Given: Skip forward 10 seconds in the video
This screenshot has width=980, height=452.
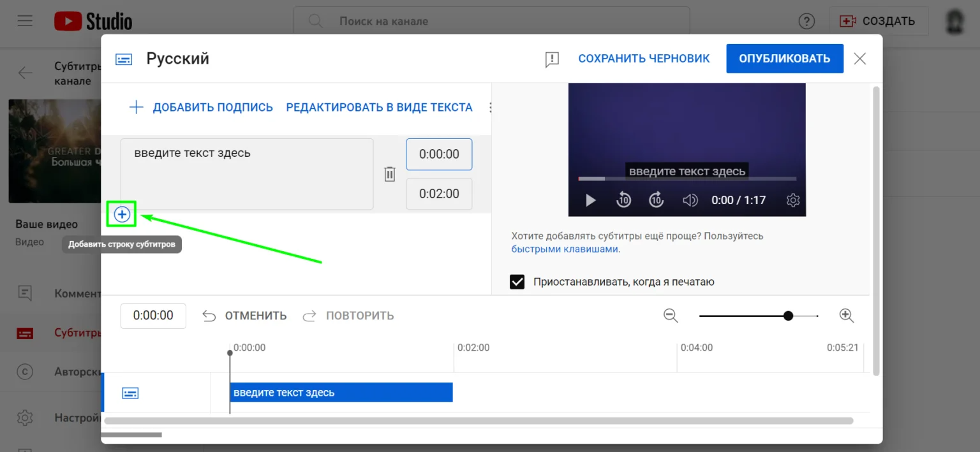Looking at the screenshot, I should pyautogui.click(x=657, y=200).
